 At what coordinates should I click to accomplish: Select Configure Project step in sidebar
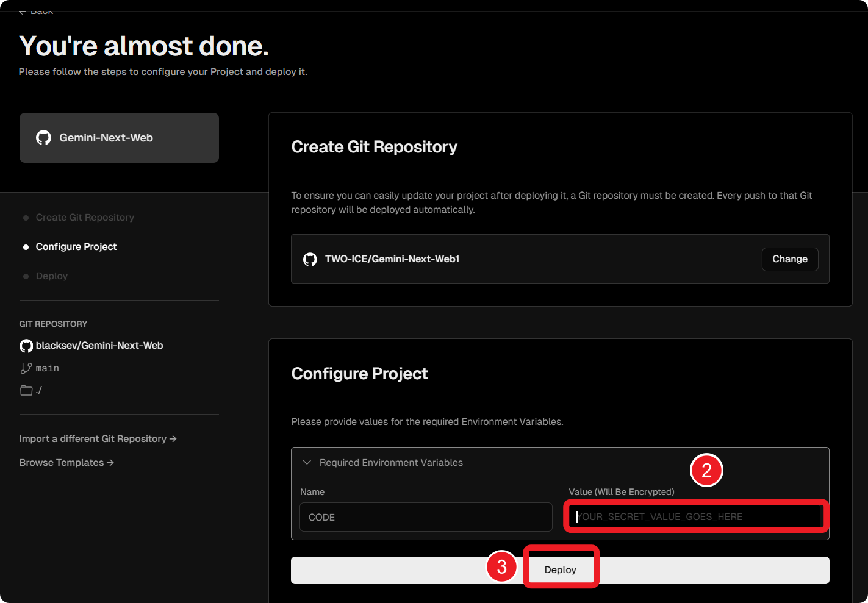coord(76,247)
